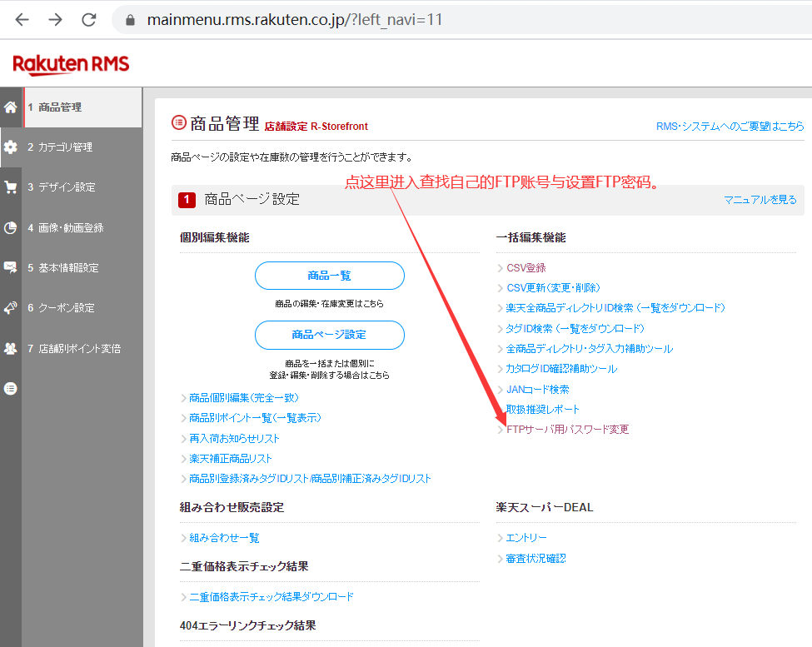Click the 404エラーリンクチェック結果 heading
Viewport: 812px width, 647px height.
[247, 626]
